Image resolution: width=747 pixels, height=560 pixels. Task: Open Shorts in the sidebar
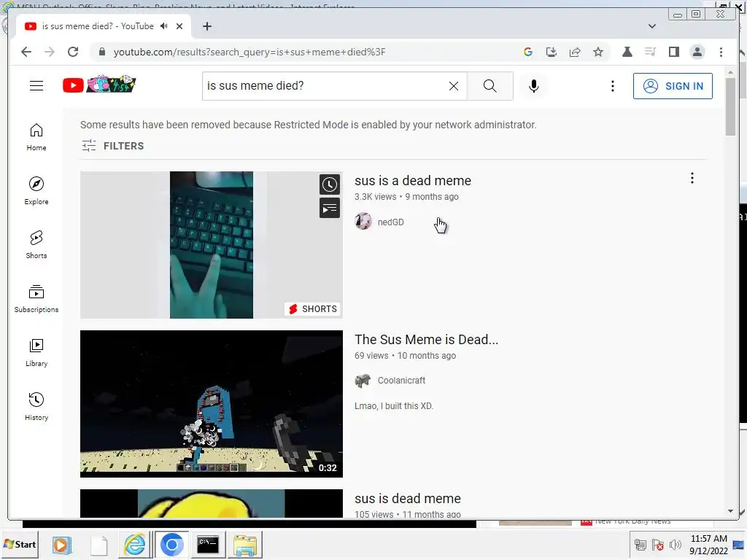click(36, 245)
